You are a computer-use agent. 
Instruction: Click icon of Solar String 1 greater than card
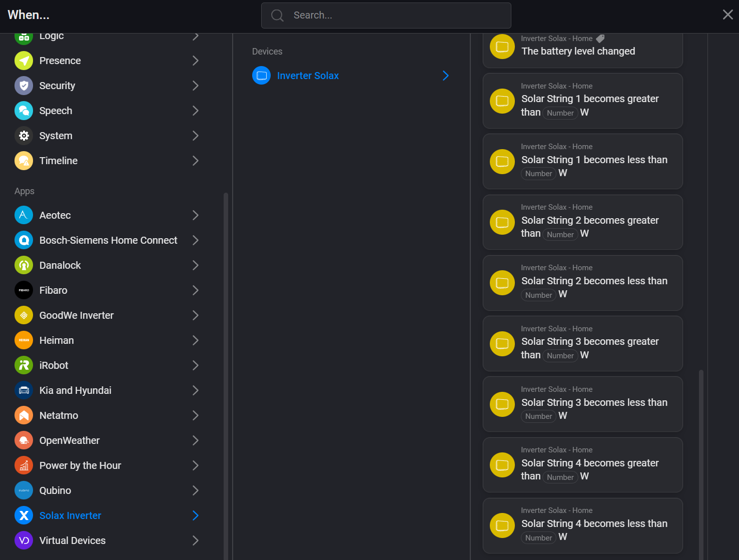point(502,101)
